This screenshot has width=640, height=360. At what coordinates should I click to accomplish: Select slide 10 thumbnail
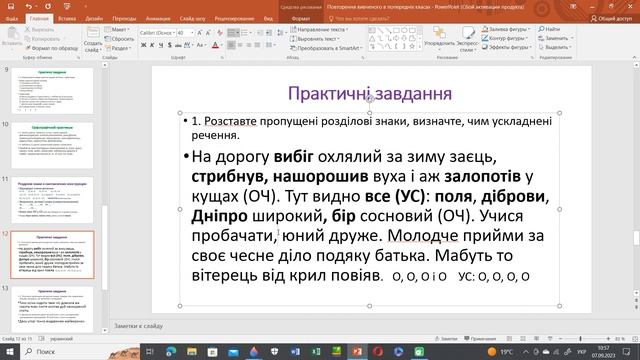coord(52,145)
